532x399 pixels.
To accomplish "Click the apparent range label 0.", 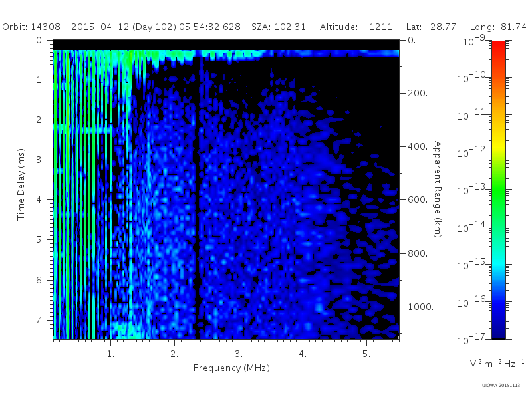I will tap(412, 40).
